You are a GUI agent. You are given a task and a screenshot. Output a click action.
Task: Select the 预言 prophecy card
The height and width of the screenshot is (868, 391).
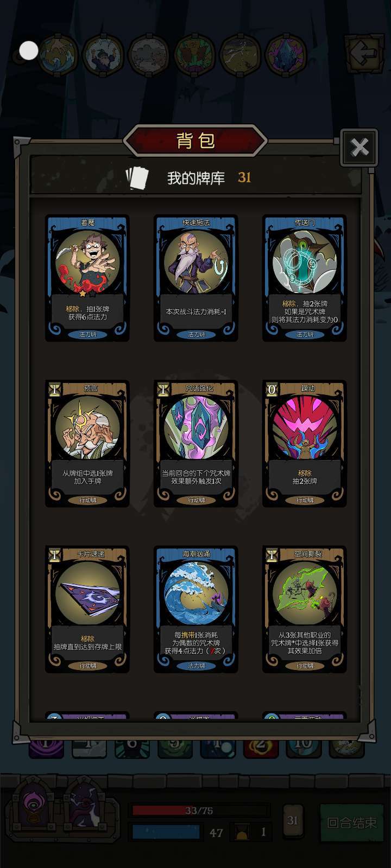point(87,444)
